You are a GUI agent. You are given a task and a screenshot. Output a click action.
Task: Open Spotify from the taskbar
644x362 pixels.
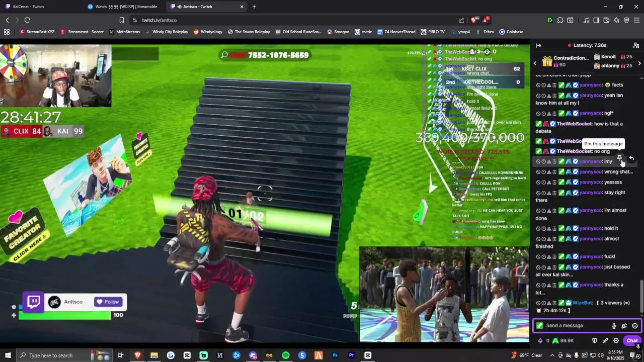tap(286, 355)
